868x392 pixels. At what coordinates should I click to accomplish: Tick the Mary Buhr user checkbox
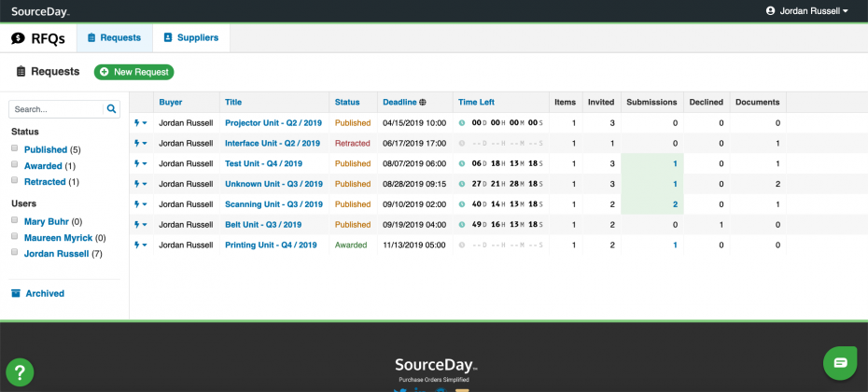click(x=15, y=220)
